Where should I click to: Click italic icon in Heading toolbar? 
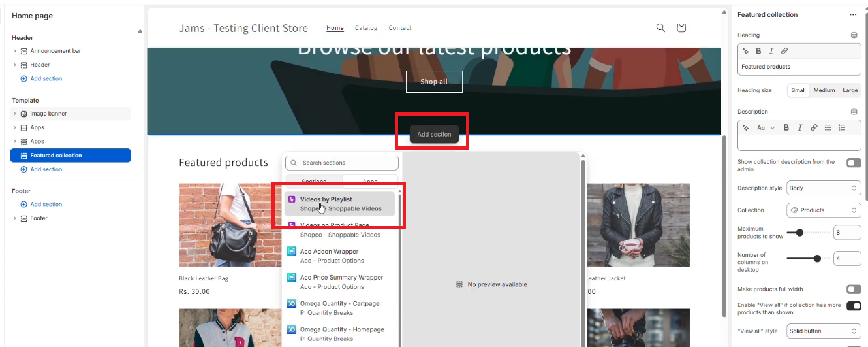click(771, 51)
